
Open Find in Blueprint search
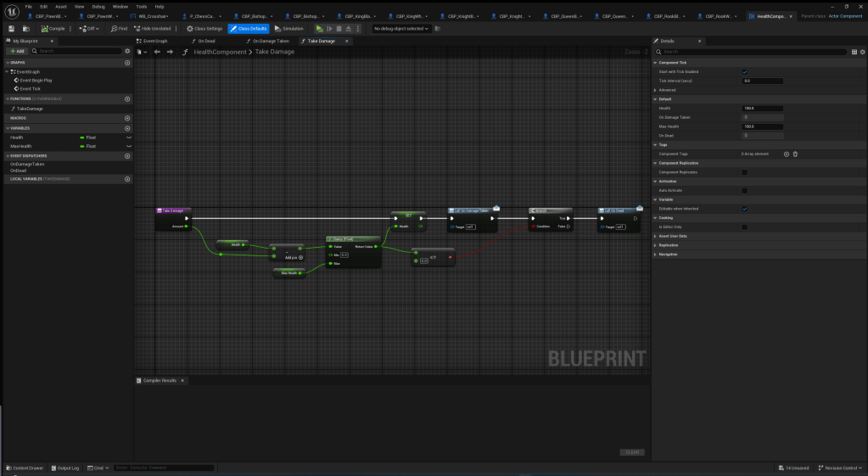(x=119, y=29)
